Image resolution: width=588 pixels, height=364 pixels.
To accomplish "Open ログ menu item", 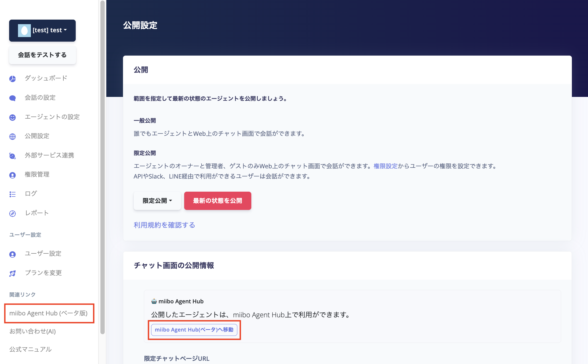I will click(x=31, y=194).
